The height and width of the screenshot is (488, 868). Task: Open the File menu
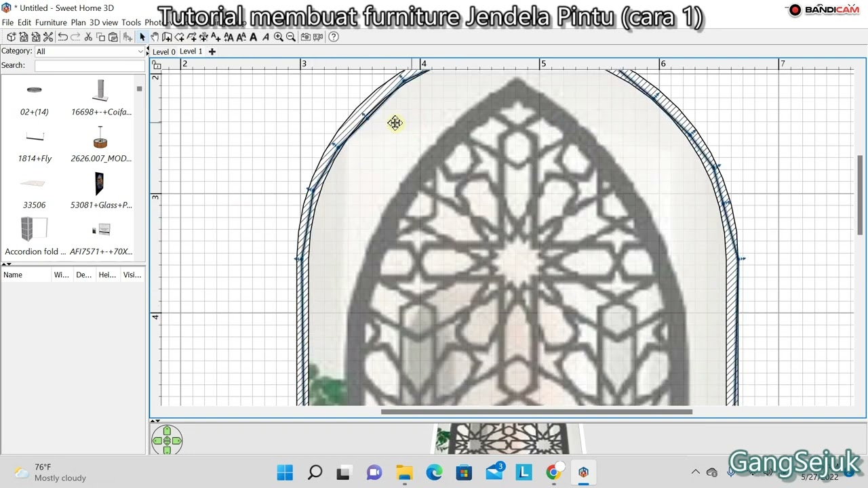(x=7, y=22)
